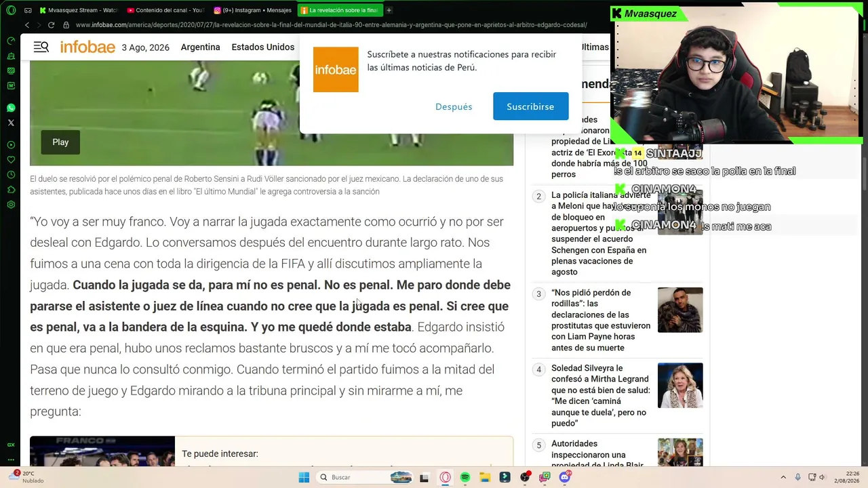This screenshot has height=488, width=868.
Task: Open the Argentina section
Action: pyautogui.click(x=200, y=47)
